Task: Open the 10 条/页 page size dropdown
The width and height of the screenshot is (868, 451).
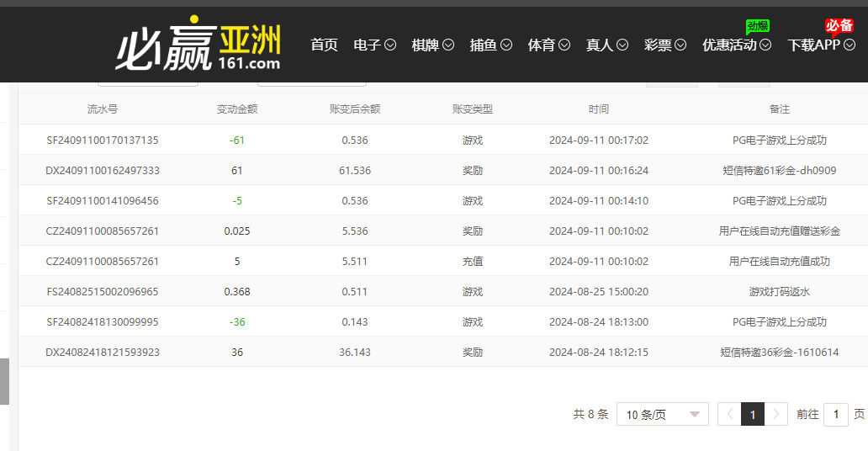Action: pyautogui.click(x=662, y=414)
